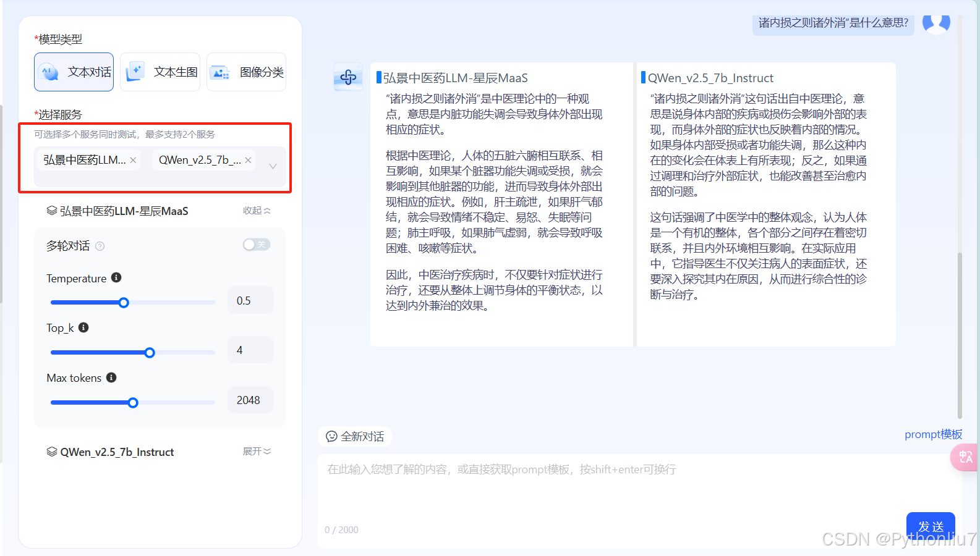Click the QWen_v2.5_7b_Instruct response heading

click(710, 78)
